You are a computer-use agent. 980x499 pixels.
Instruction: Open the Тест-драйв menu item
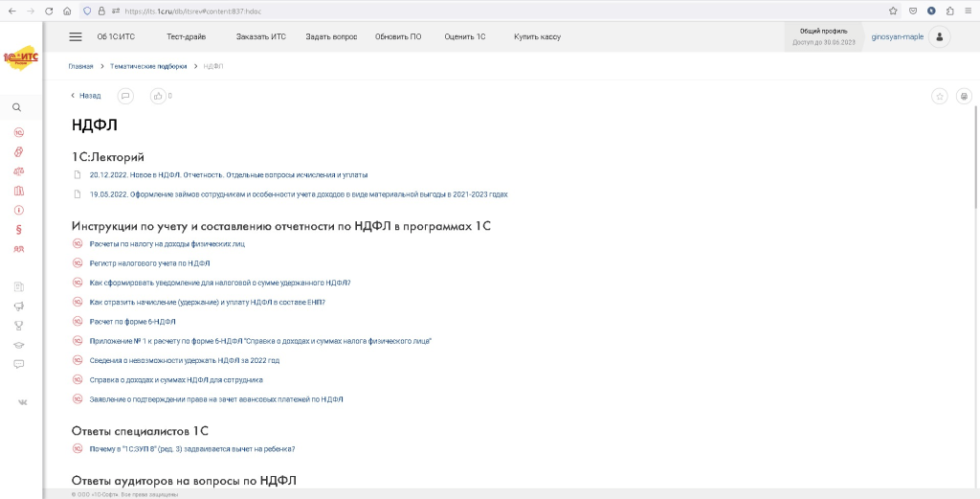click(187, 37)
